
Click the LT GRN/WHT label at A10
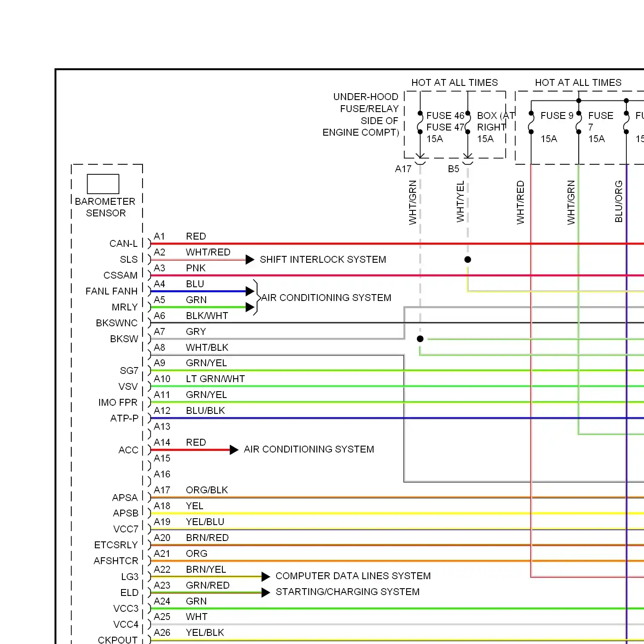216,379
